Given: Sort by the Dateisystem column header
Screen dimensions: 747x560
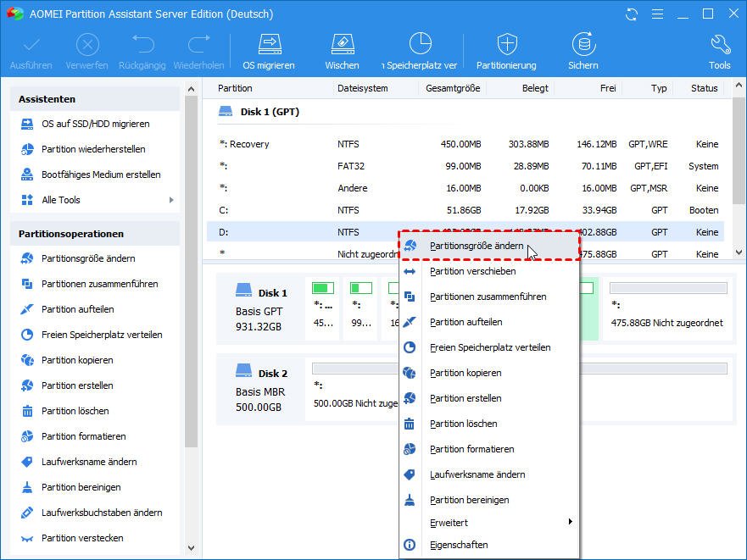Looking at the screenshot, I should [x=363, y=88].
